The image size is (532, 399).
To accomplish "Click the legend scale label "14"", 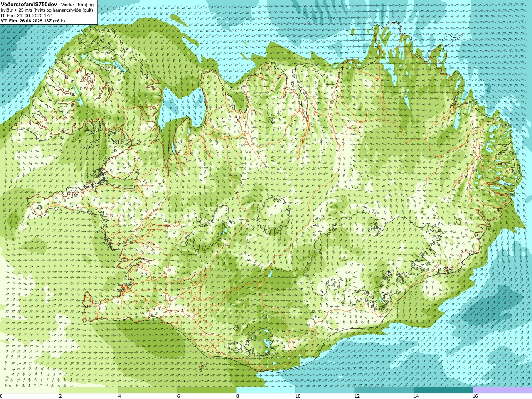I will pos(416,396).
